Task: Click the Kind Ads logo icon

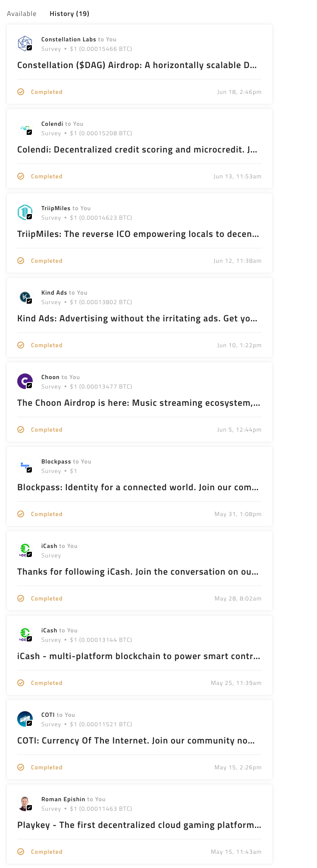Action: point(25,296)
